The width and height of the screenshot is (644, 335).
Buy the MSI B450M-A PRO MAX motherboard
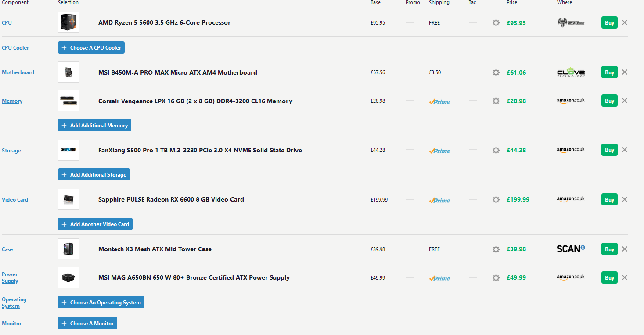(x=609, y=72)
